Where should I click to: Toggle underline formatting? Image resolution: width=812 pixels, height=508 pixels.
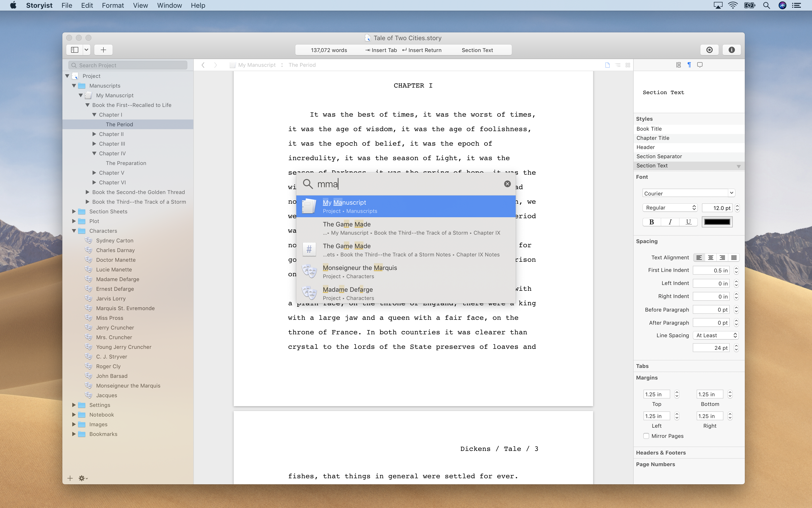point(689,222)
